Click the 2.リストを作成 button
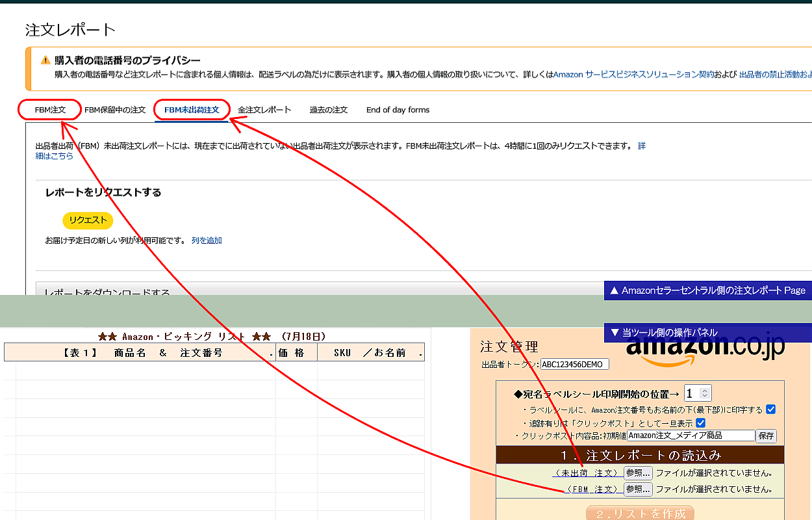This screenshot has height=520, width=812. click(x=640, y=513)
